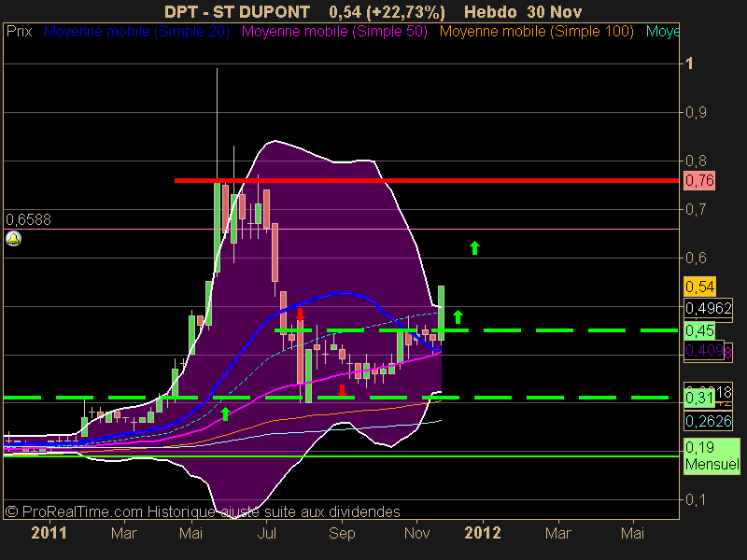Select the Moyenne mobile (Simple 100) legend
The image size is (747, 560).
coord(536,32)
